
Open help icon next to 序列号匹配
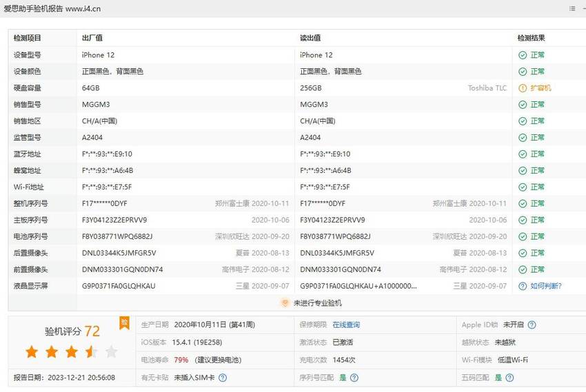click(x=354, y=378)
